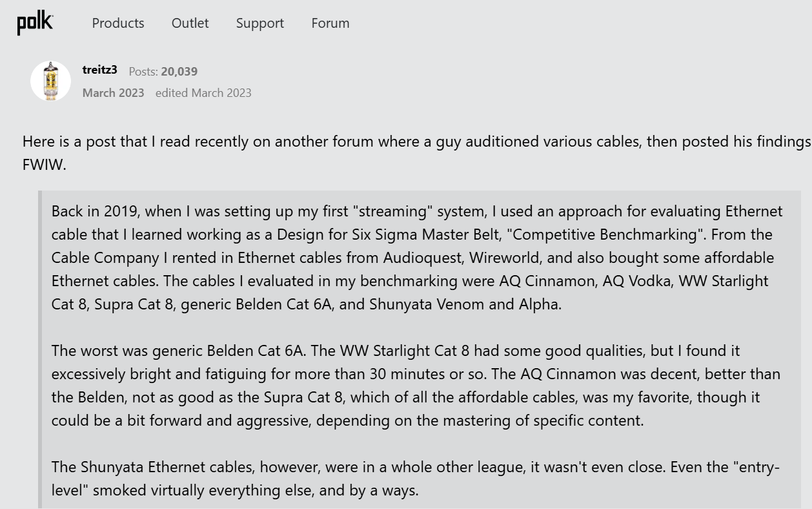The image size is (812, 509).
Task: Click the words "Shunyata Venom and Alpha"
Action: tap(465, 304)
